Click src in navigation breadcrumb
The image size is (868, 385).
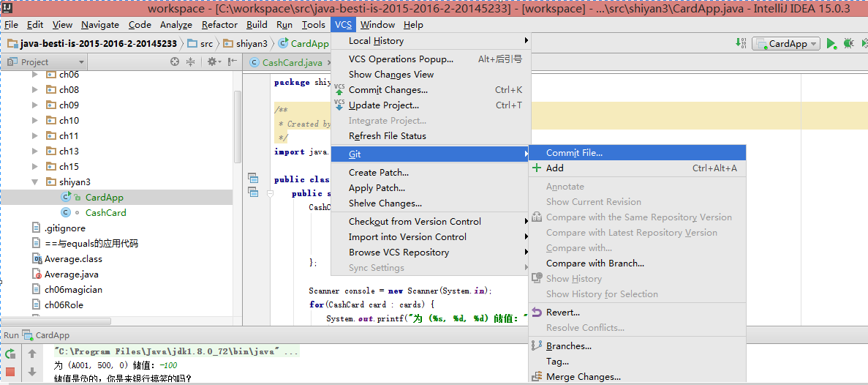click(x=201, y=43)
